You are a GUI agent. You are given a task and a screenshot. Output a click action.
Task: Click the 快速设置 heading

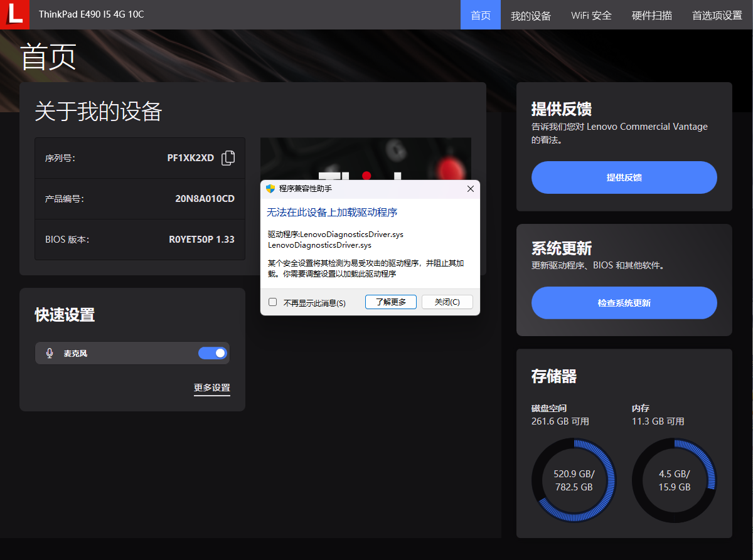pos(65,315)
